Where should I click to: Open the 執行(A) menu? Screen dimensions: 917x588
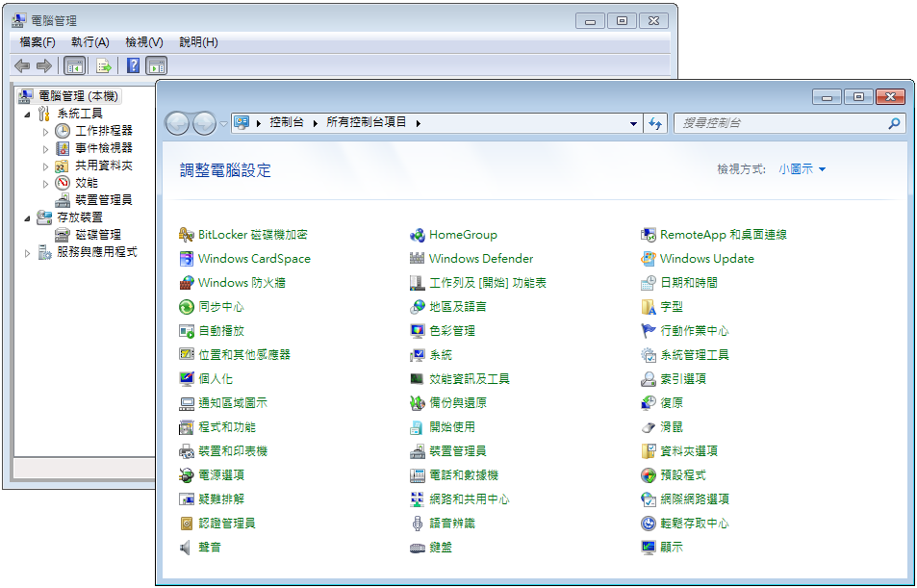tap(90, 42)
